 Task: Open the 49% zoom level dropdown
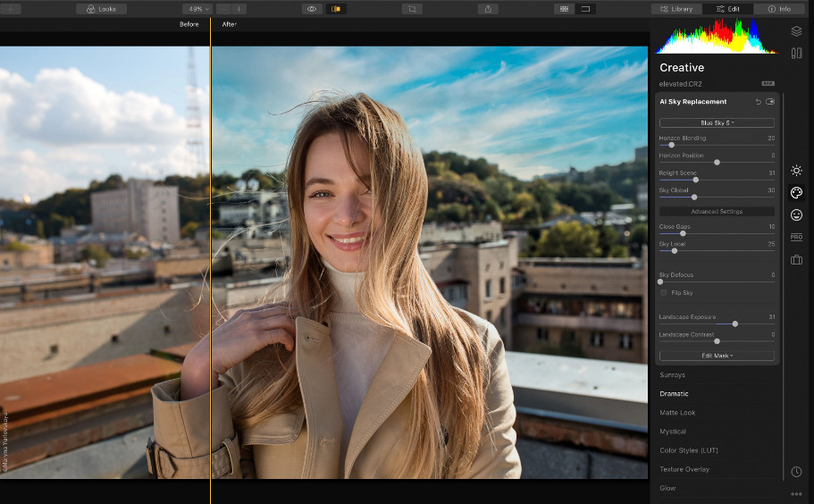click(197, 9)
